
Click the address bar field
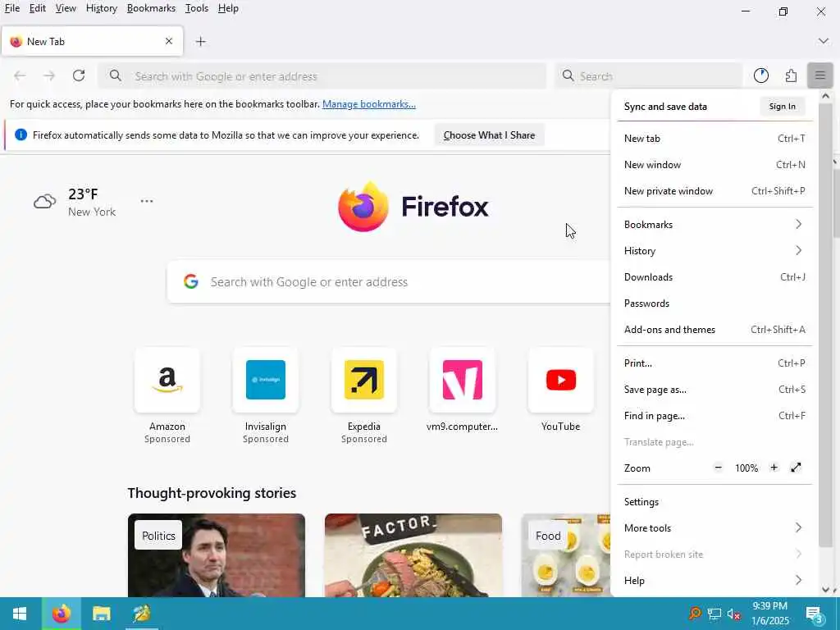tap(322, 75)
